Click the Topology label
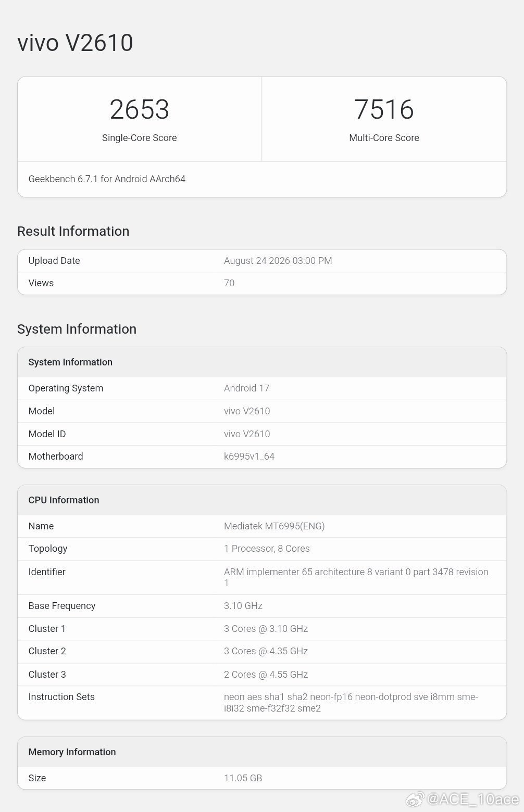This screenshot has height=812, width=524. (x=48, y=549)
